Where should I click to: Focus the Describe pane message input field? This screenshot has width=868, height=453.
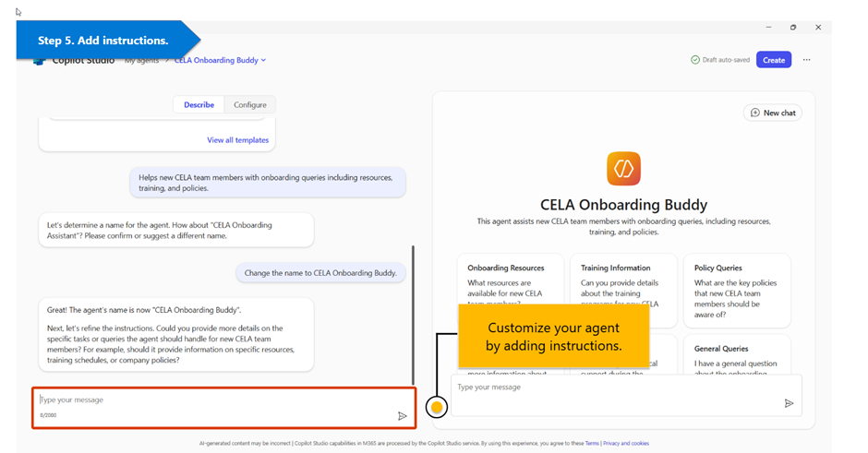(223, 408)
